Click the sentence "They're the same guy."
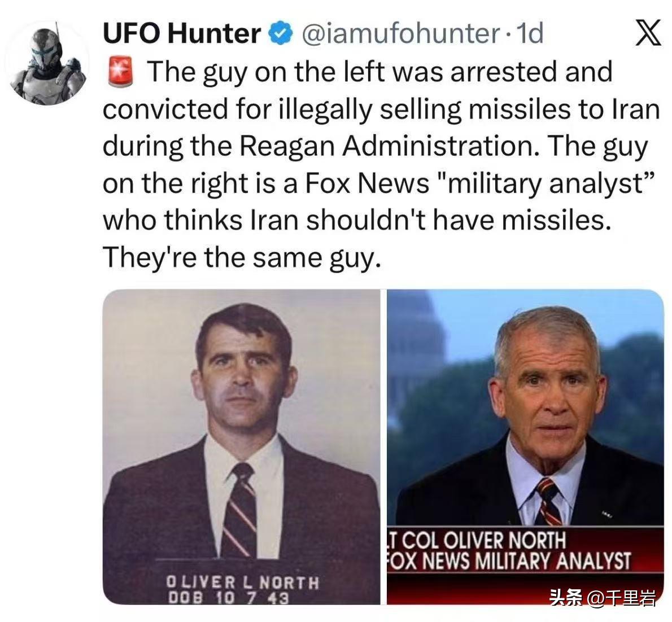 pyautogui.click(x=239, y=257)
